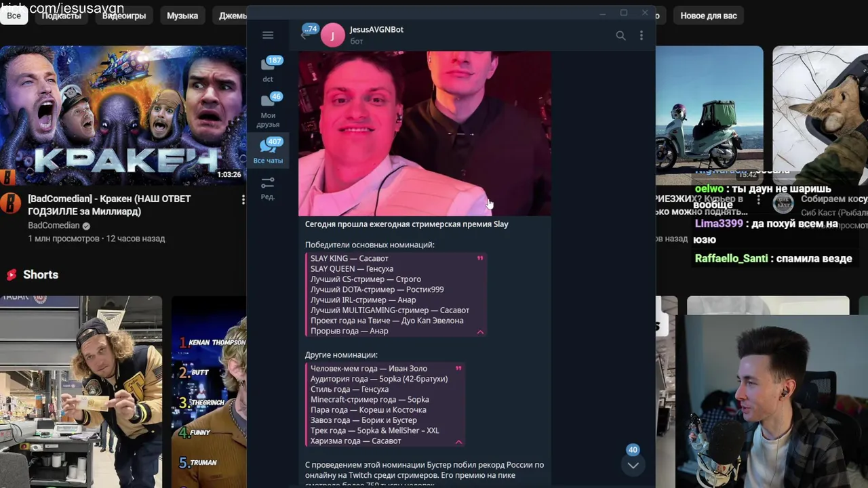Screen dimensions: 868x488
Task: Open the posted photo in Telegram message
Action: 425,133
